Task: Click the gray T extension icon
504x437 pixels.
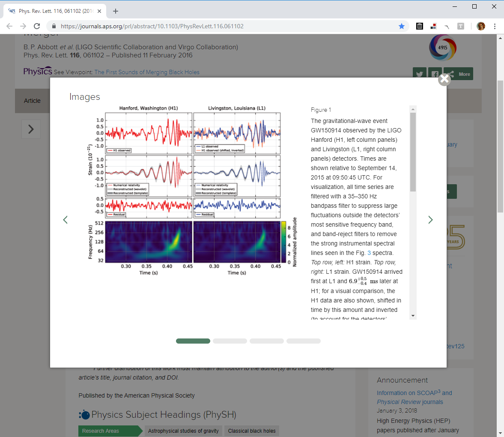Action: (461, 26)
